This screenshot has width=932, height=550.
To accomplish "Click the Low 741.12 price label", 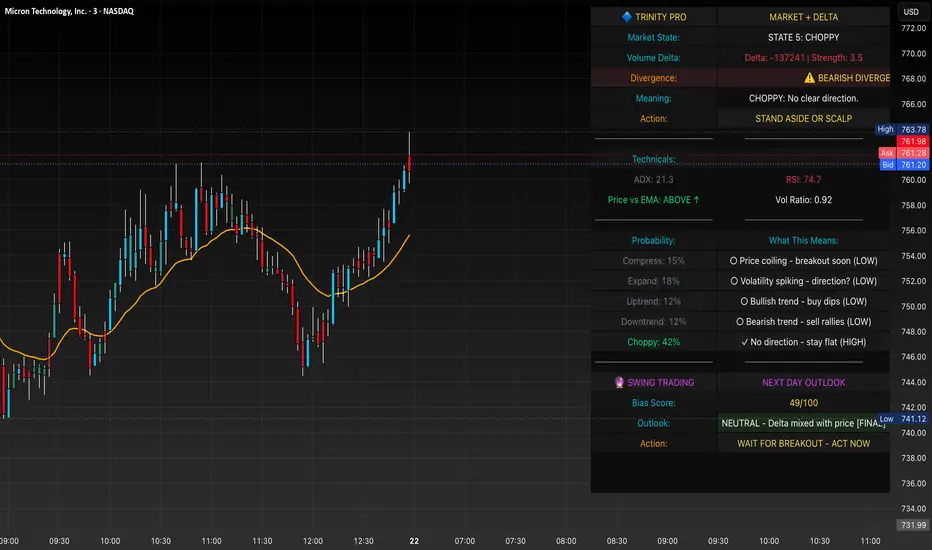I will (x=902, y=419).
